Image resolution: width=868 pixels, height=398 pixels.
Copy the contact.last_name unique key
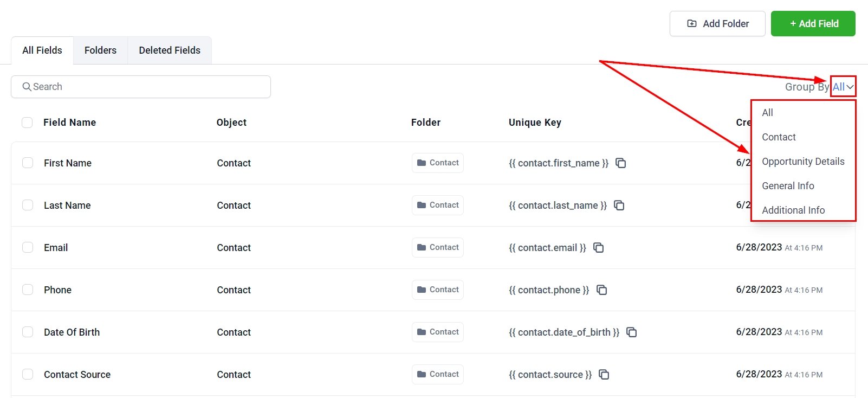619,206
